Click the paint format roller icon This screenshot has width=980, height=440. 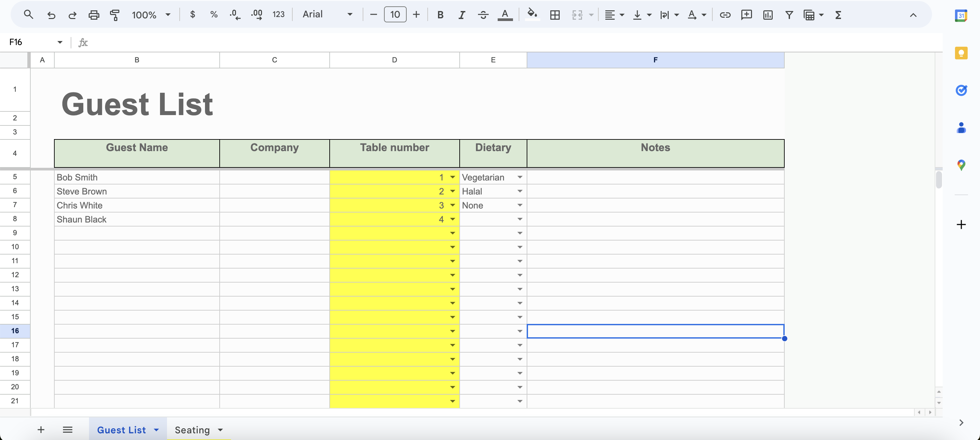coord(115,15)
